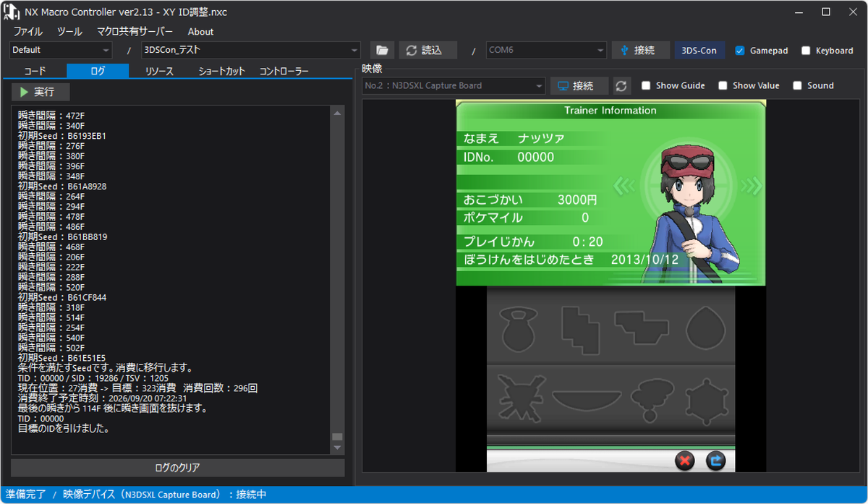The image size is (868, 504).
Task: Click the 実行 run button
Action: [41, 92]
